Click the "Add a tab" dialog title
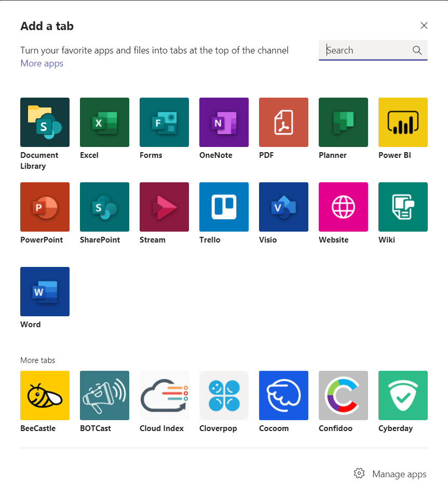 (47, 26)
